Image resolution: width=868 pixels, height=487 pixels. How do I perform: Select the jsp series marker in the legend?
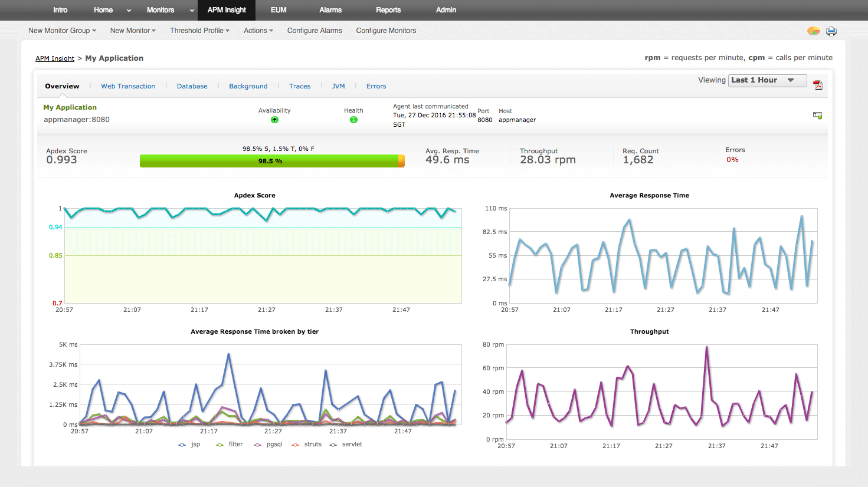tap(182, 444)
